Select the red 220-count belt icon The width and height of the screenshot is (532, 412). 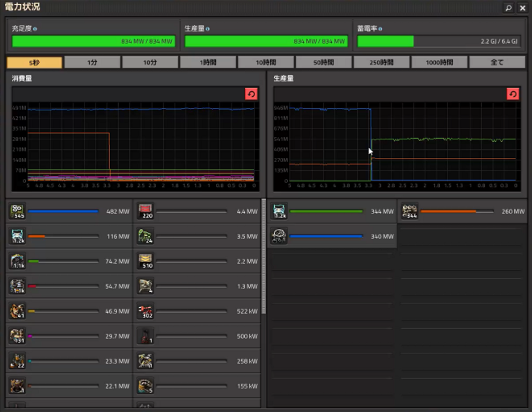coord(145,211)
